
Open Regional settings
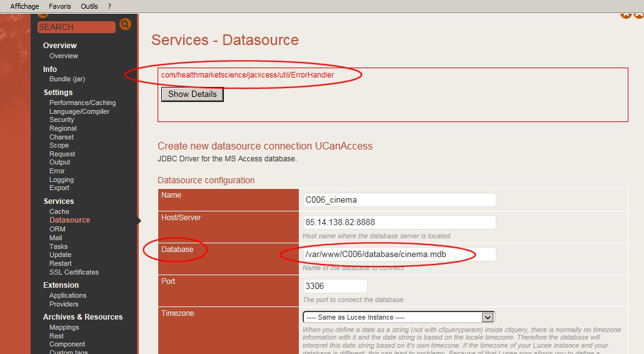(63, 128)
